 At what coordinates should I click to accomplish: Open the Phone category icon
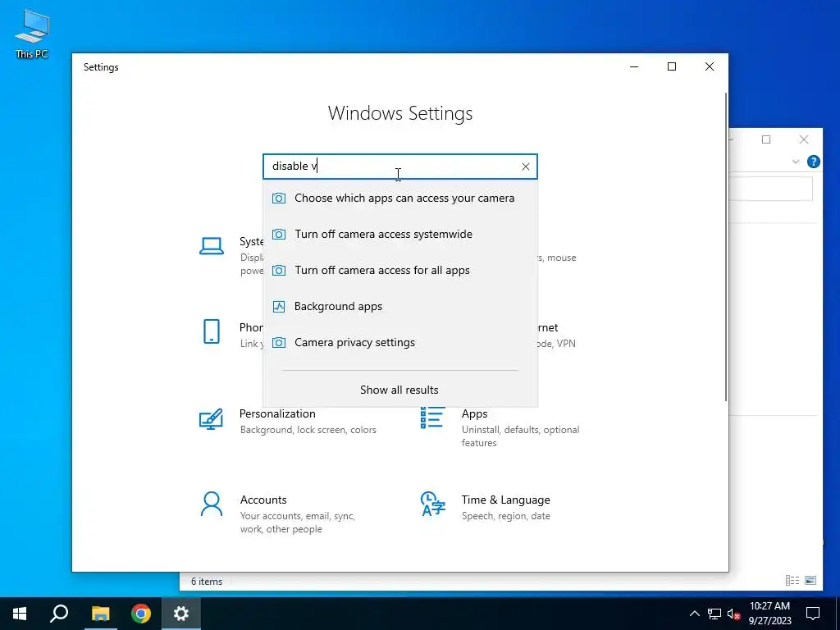[212, 331]
